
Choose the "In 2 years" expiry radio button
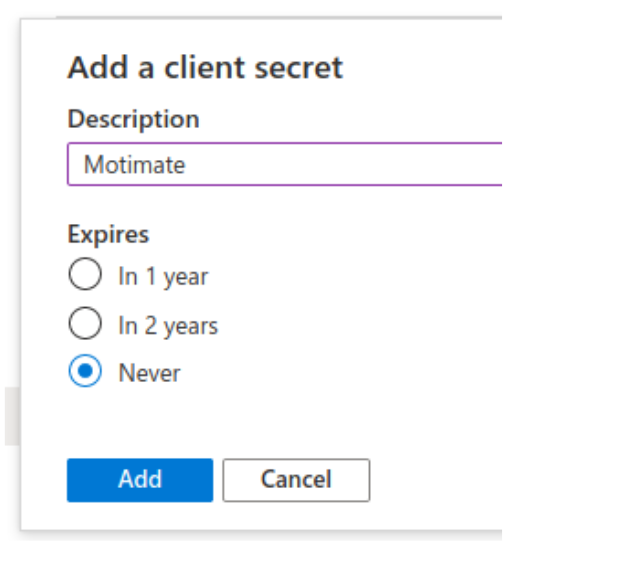click(x=84, y=324)
